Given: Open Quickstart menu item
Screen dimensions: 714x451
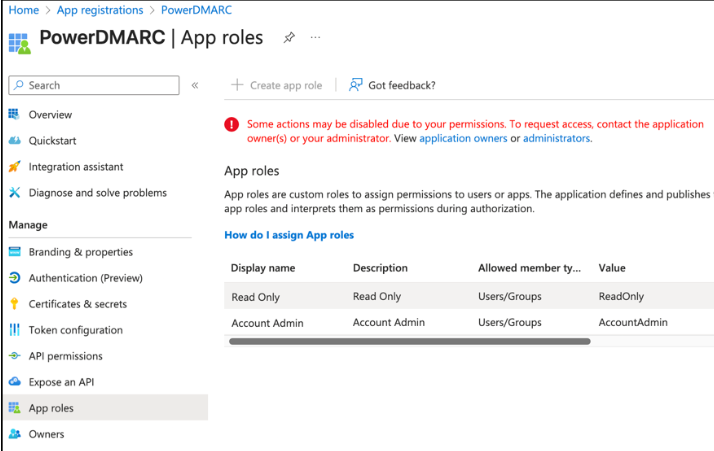Looking at the screenshot, I should click(x=52, y=141).
